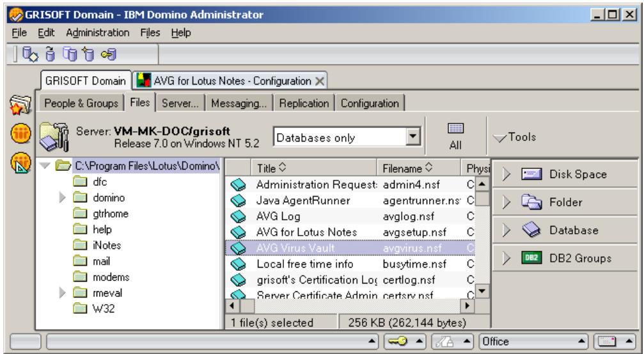Click the third toolbar stacked-databases icon
The height and width of the screenshot is (354, 644).
pos(70,54)
